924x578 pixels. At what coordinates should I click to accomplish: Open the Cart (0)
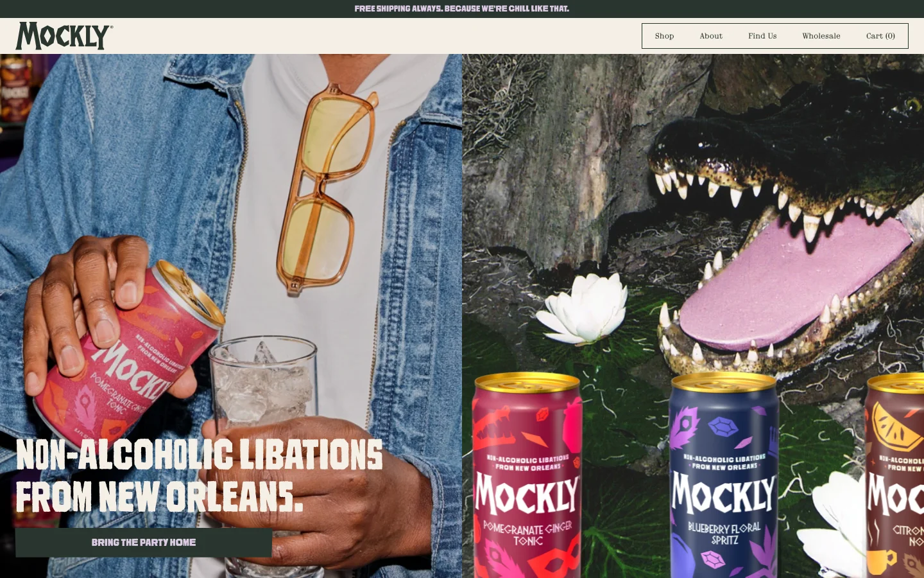(x=880, y=36)
